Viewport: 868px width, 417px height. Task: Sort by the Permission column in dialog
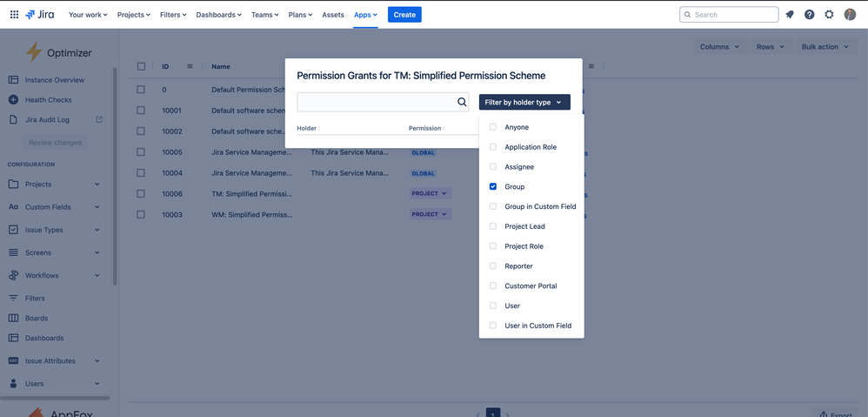click(x=427, y=129)
